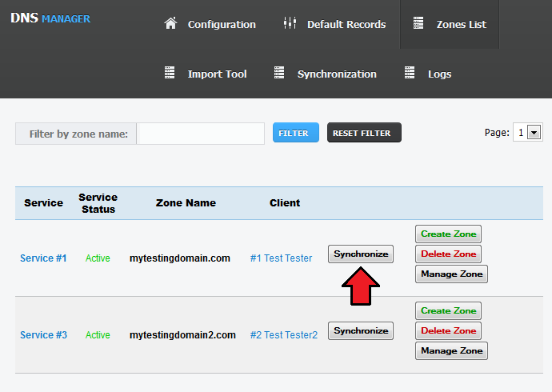
Task: Delete Zone for mytestingdomain.com
Action: click(x=448, y=254)
